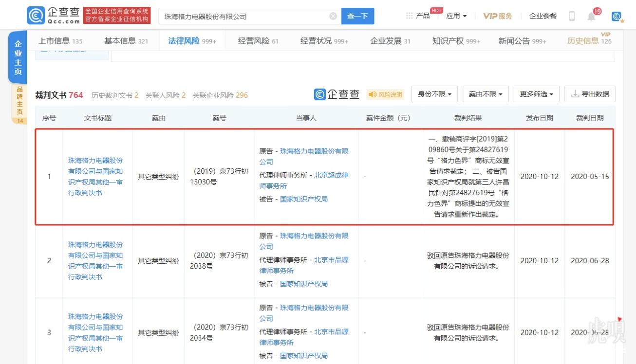Open the 更多筛选 filter dropdown
This screenshot has height=364, width=636.
click(536, 94)
